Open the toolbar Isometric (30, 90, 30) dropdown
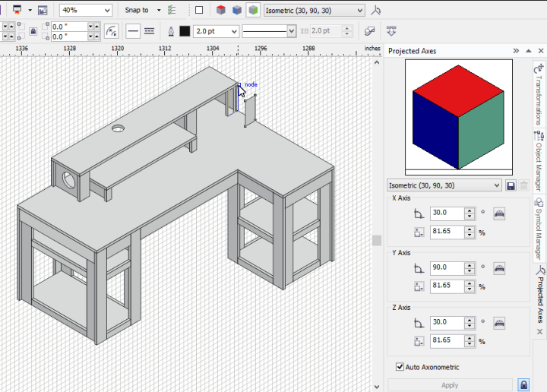 [x=360, y=11]
